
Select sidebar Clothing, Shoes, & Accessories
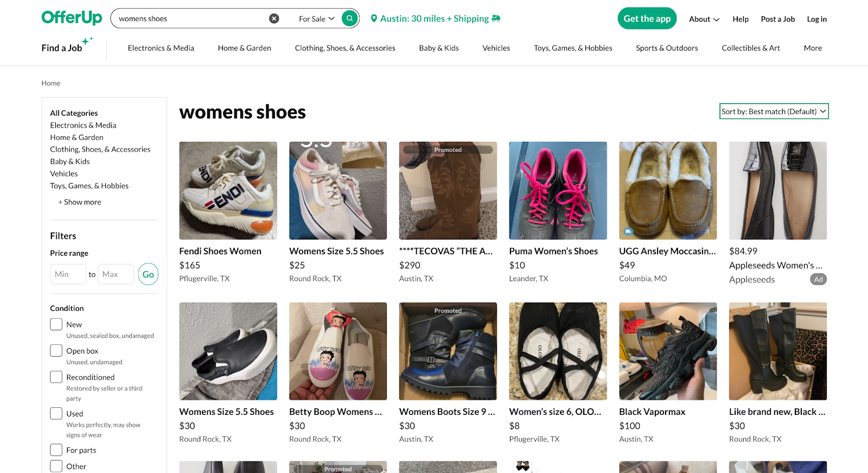click(x=100, y=149)
